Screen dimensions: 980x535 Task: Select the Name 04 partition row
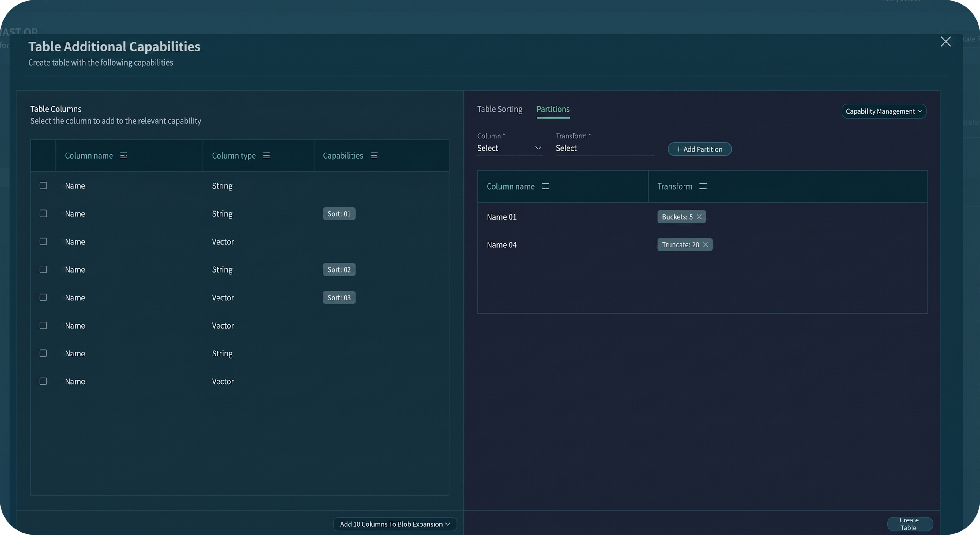point(702,245)
